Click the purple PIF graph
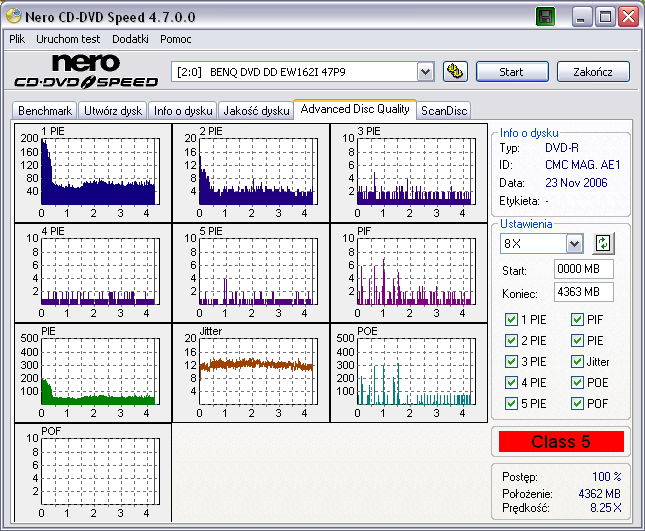Viewport: 645px width, 531px height. coord(409,273)
